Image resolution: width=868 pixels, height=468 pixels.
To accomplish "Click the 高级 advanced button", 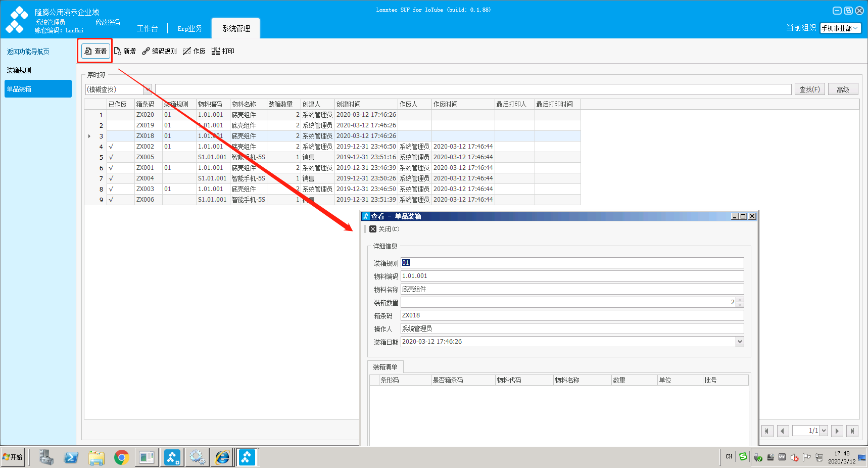I will pyautogui.click(x=843, y=89).
